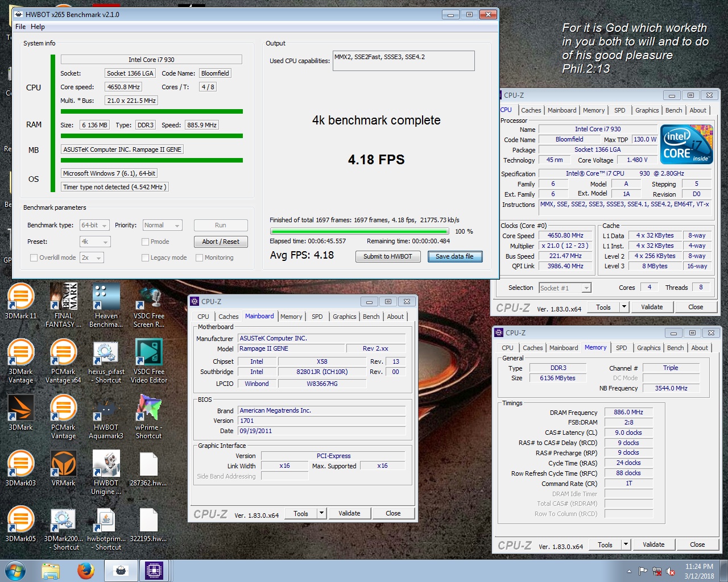
Task: Launch HWBOT Aquamark3 shortcut
Action: [106, 417]
